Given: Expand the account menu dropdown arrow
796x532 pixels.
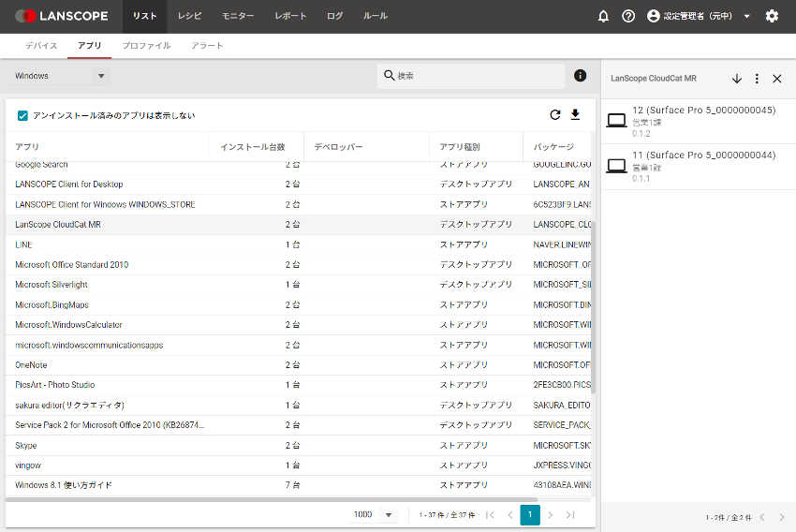Looking at the screenshot, I should (x=746, y=16).
